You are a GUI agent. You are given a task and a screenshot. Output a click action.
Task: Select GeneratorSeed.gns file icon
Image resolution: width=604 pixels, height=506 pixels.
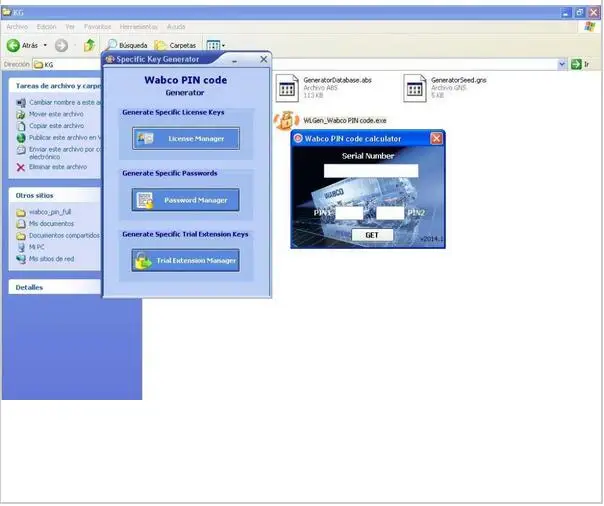point(414,88)
